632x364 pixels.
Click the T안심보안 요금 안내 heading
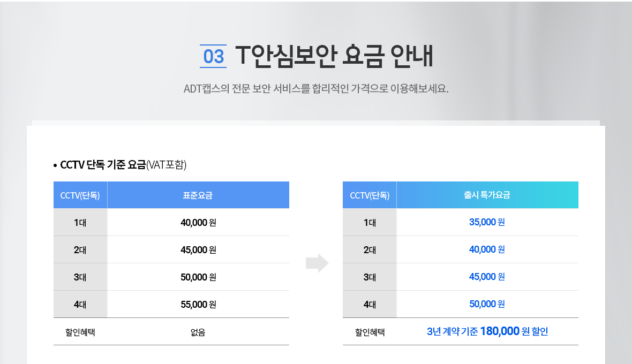[334, 56]
